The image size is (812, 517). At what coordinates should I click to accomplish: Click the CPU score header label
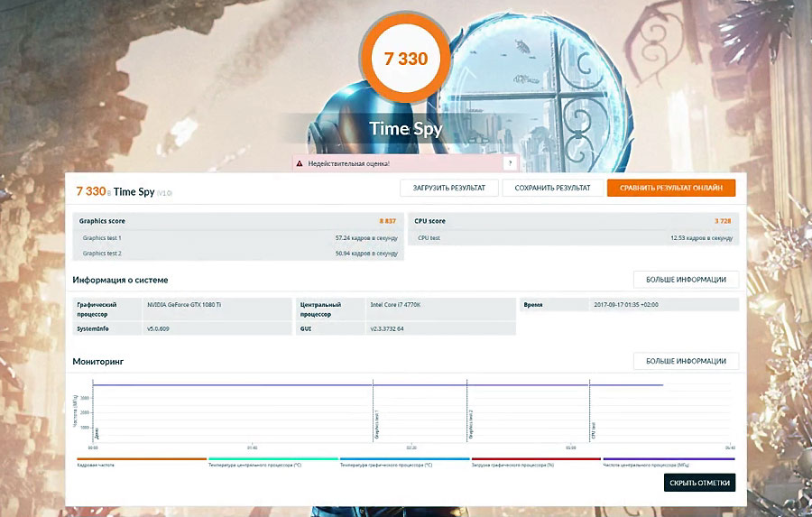tap(429, 221)
